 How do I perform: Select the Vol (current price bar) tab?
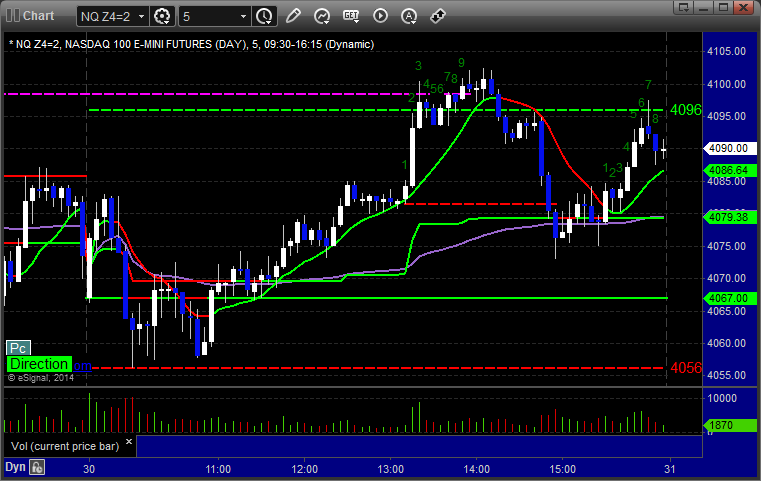pyautogui.click(x=65, y=446)
